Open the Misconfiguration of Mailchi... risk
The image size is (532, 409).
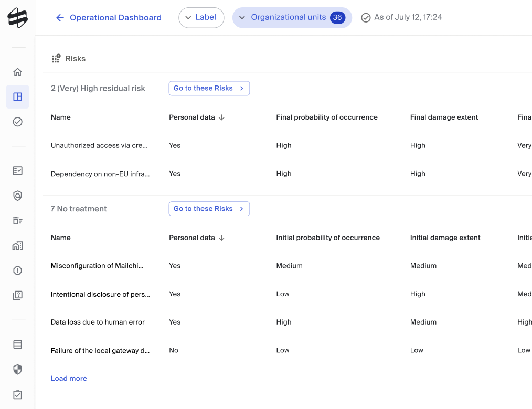click(97, 266)
